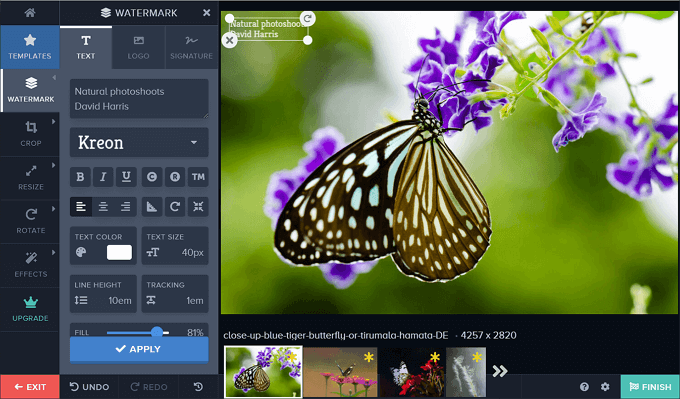Select the Watermark sidebar tool

click(30, 90)
